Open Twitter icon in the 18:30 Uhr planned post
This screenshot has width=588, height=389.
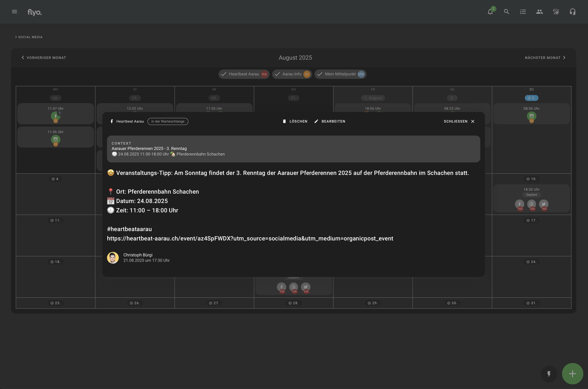(x=544, y=204)
